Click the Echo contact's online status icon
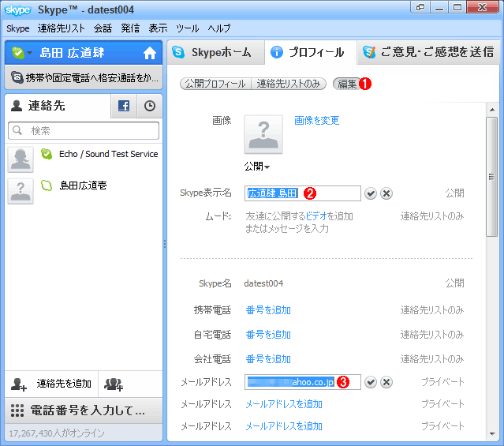 click(47, 154)
